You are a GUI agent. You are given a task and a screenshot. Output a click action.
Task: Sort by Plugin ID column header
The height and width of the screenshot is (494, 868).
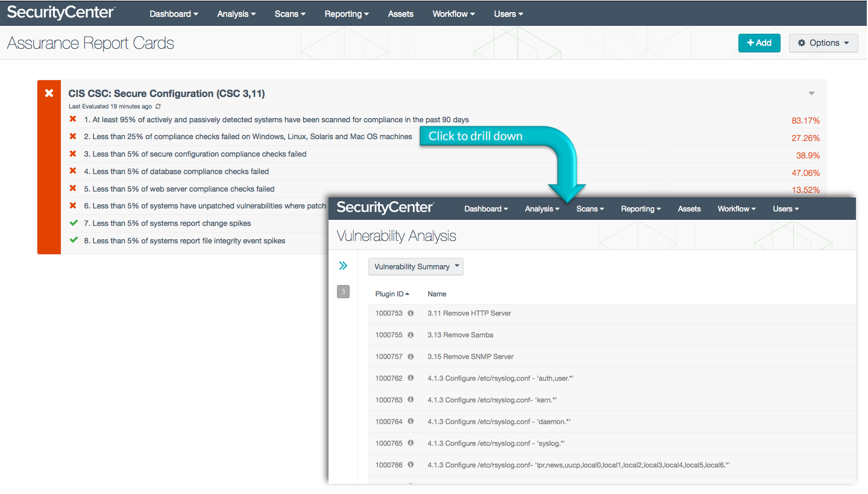click(x=392, y=294)
